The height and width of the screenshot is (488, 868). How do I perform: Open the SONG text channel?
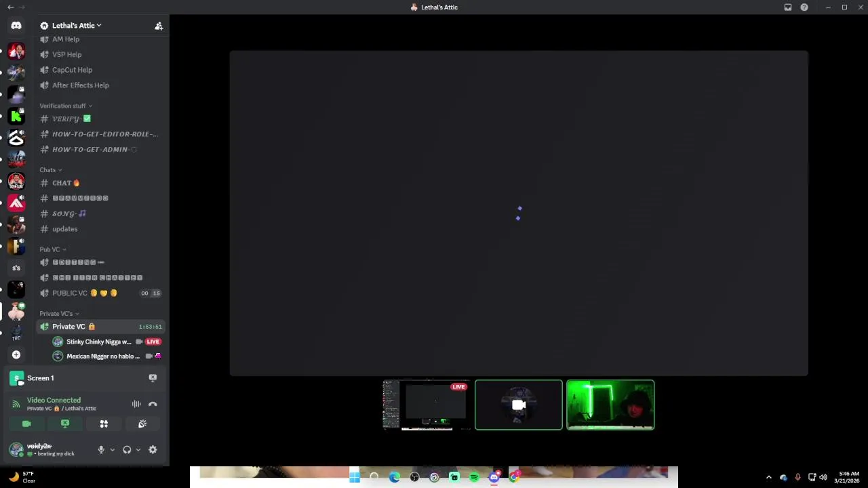tap(100, 213)
